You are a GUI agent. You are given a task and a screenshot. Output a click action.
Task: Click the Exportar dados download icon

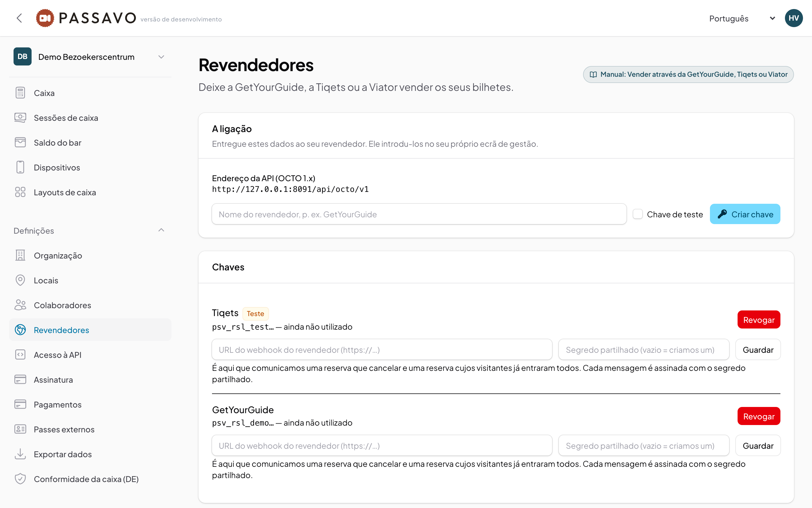pyautogui.click(x=20, y=454)
